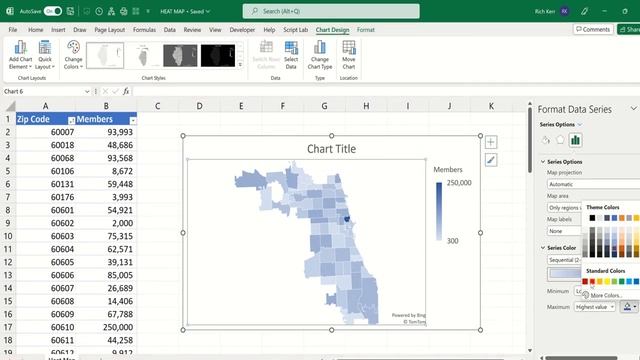Click the Series Options bar chart icon
This screenshot has width=640, height=360.
click(575, 140)
